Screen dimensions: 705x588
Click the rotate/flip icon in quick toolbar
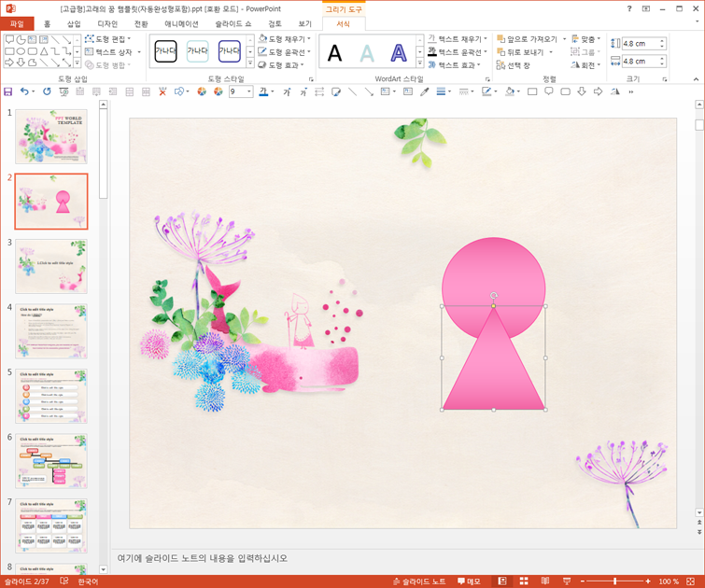click(x=614, y=91)
